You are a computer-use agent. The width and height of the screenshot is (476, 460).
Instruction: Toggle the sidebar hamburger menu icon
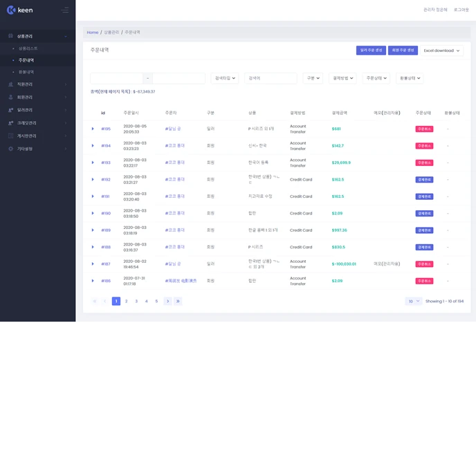[64, 10]
